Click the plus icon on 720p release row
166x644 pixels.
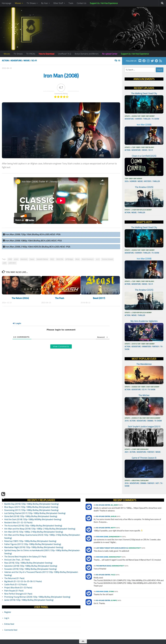point(4,235)
